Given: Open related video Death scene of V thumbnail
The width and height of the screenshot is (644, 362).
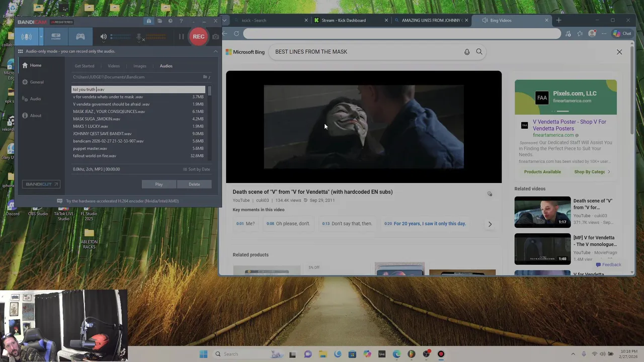Looking at the screenshot, I should click(x=542, y=212).
